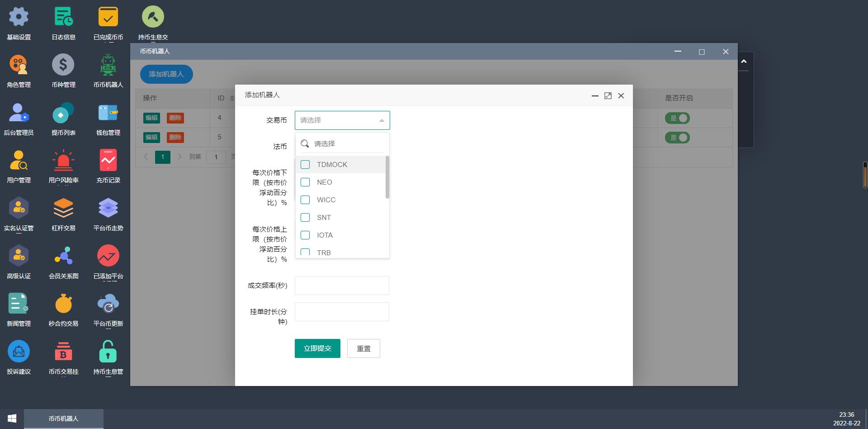Toggle 是否开启 switch for row ID 5
Viewport: 868px width, 429px height.
[677, 138]
